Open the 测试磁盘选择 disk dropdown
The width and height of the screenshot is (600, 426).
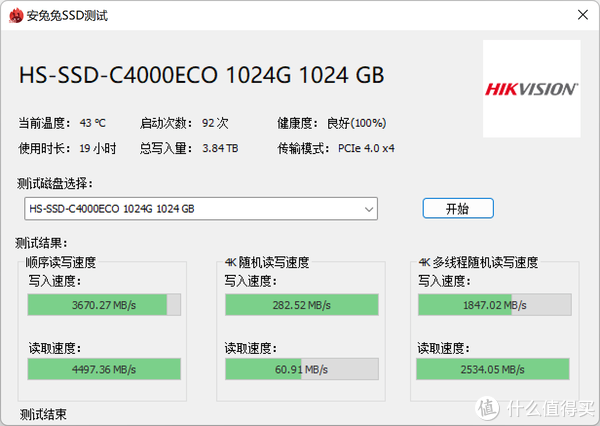[x=201, y=209]
